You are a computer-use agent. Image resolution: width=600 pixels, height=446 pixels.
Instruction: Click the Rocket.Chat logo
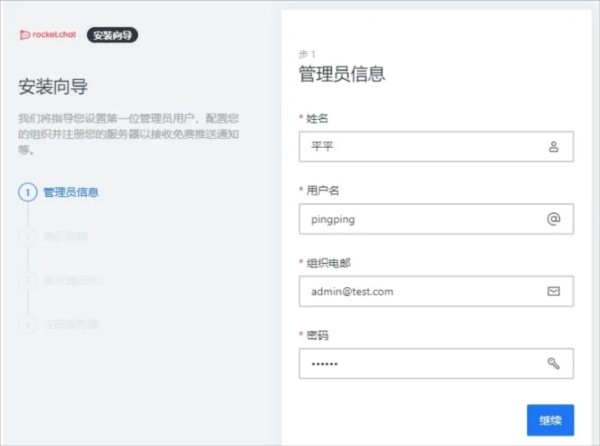[x=49, y=35]
